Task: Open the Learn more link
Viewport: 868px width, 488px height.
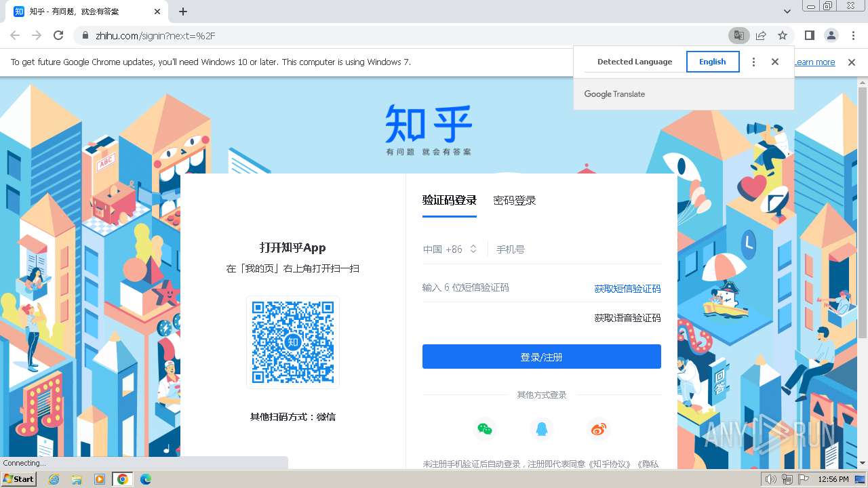Action: tap(815, 62)
